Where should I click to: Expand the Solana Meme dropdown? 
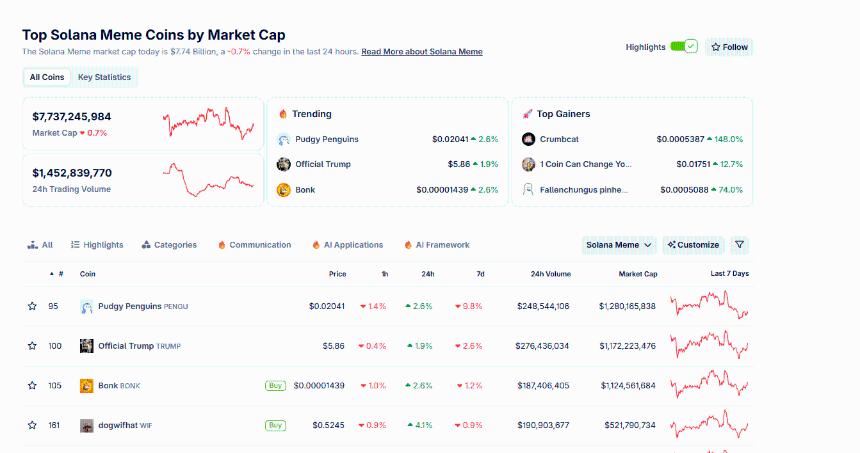pos(620,244)
